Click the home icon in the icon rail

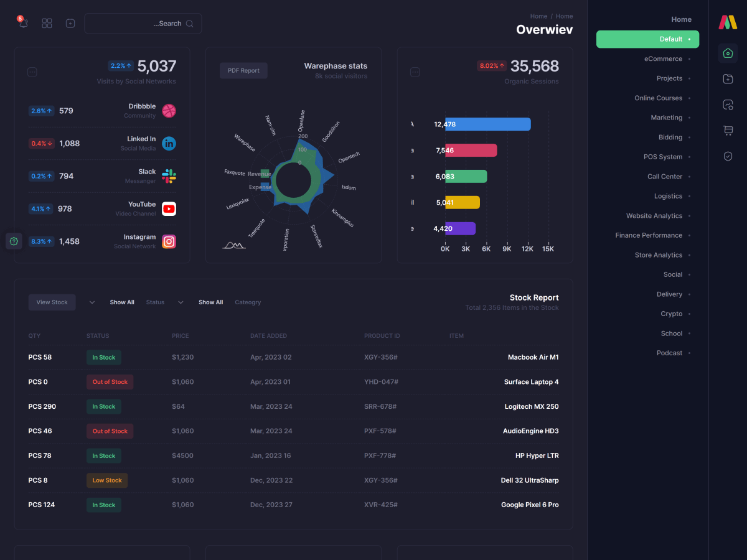(728, 54)
